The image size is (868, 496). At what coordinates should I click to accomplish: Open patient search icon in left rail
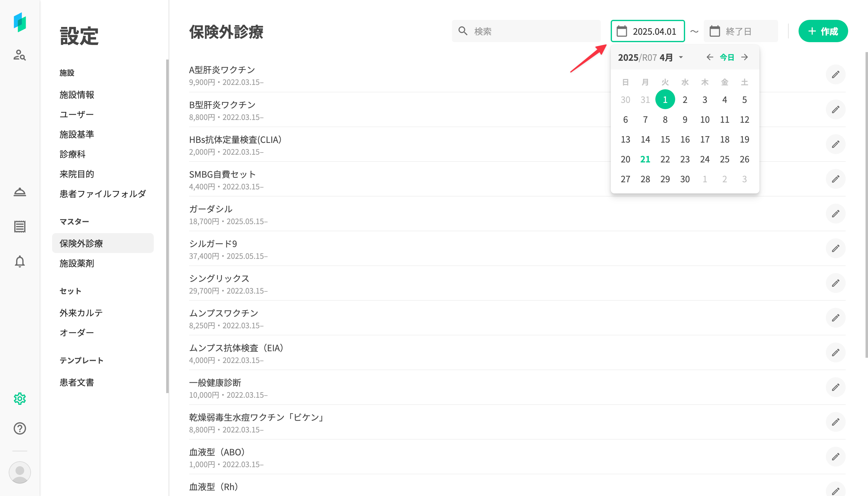[x=20, y=55]
